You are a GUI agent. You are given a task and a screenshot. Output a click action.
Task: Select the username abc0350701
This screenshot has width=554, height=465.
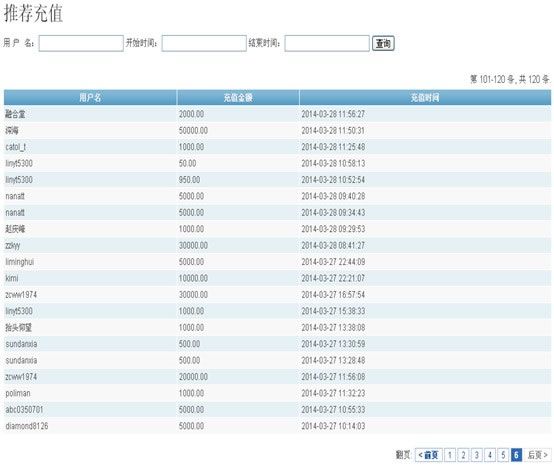click(x=24, y=410)
